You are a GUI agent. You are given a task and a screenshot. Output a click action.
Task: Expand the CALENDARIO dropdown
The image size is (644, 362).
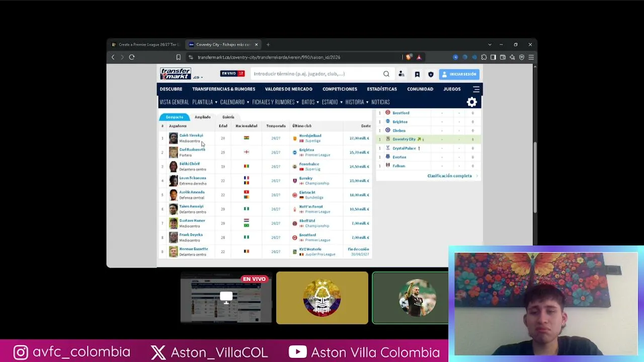tap(234, 102)
